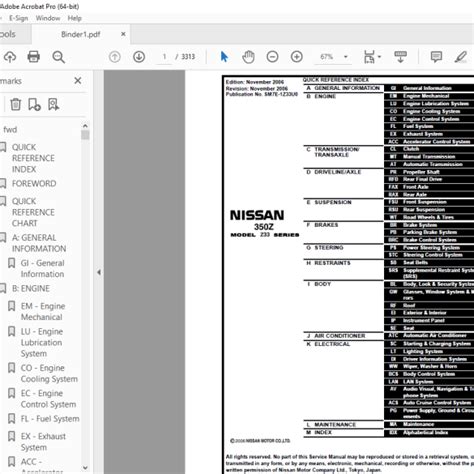
Task: Open LU - Engine Lubrication System bookmark
Action: [42, 342]
